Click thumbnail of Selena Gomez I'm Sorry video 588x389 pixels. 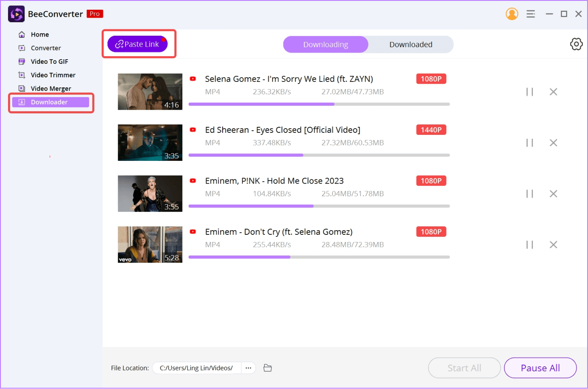coord(150,92)
